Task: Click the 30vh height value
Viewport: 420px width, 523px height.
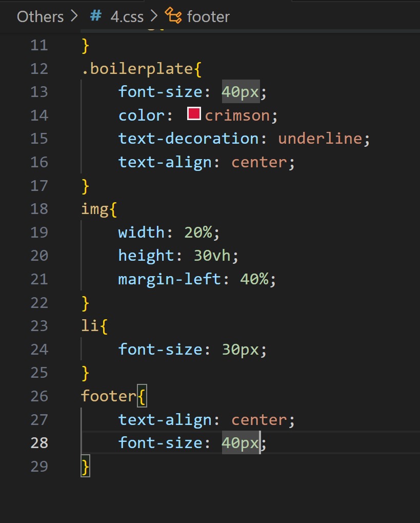Action: 212,256
